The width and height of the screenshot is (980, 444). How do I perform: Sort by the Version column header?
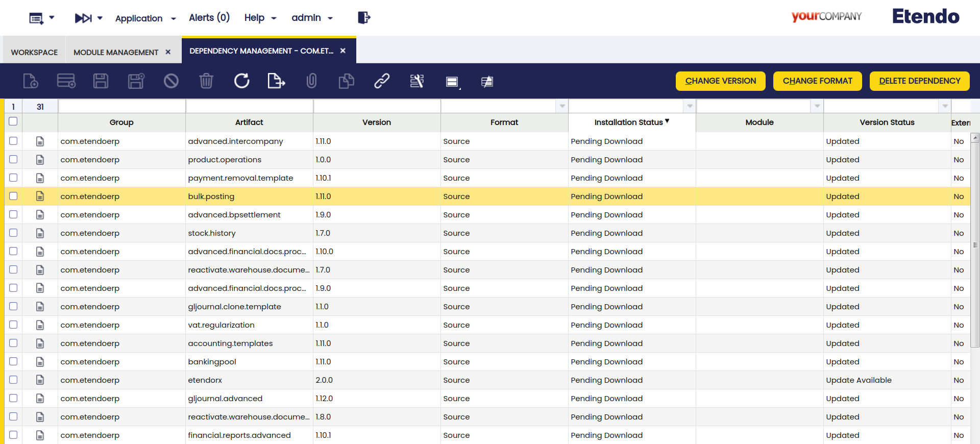click(377, 122)
